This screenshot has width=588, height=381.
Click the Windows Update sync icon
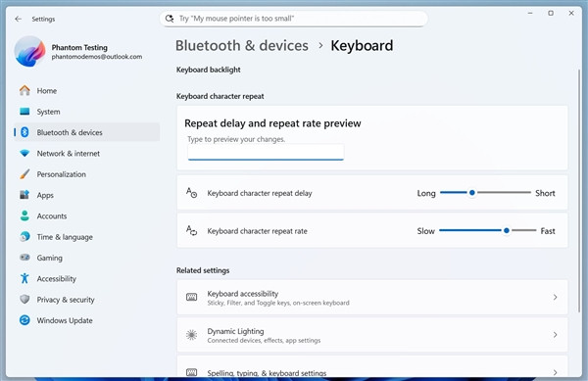click(x=24, y=320)
